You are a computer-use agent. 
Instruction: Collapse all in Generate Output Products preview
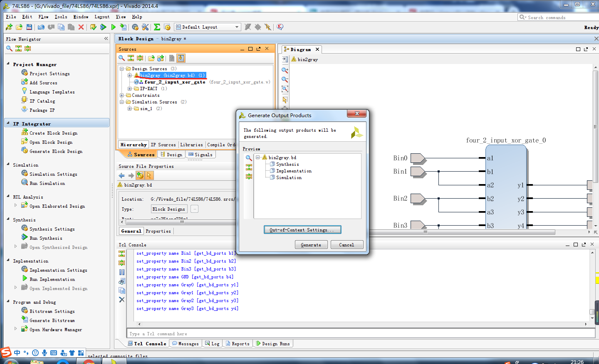[x=249, y=167]
